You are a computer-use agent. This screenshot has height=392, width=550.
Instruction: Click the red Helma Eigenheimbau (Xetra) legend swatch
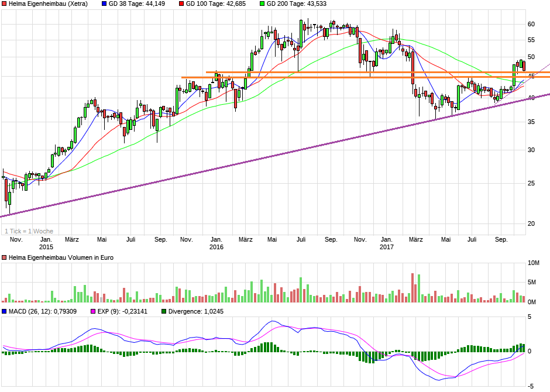4,4
